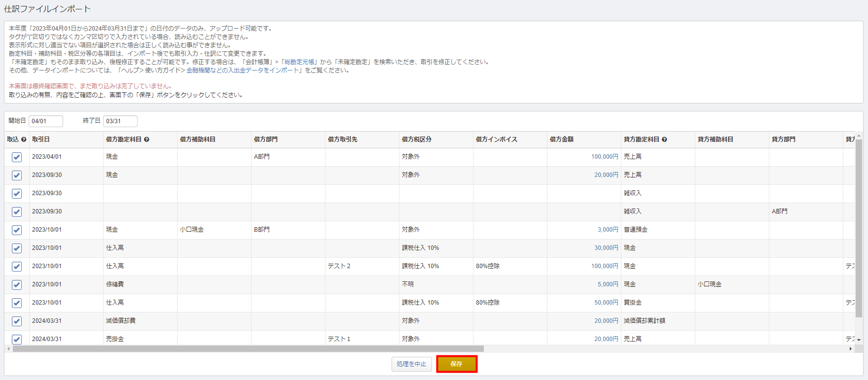Click the table's vertical scroll down arrow
This screenshot has height=380, width=868.
coord(859,340)
